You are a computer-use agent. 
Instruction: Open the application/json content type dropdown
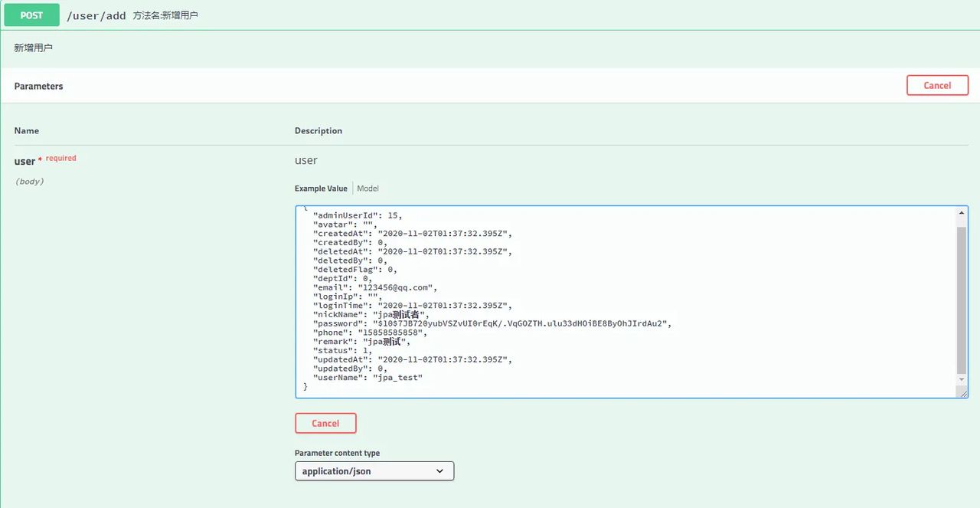pyautogui.click(x=374, y=471)
